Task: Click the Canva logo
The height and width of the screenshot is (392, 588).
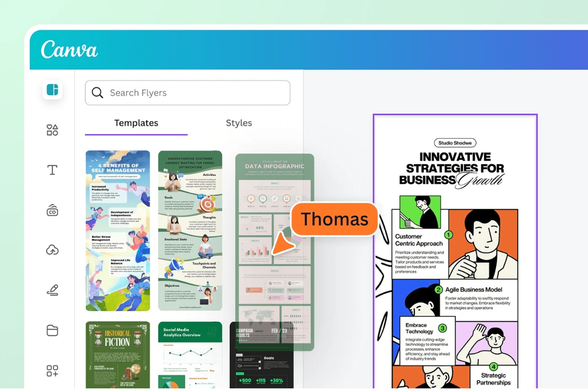Action: [x=70, y=50]
